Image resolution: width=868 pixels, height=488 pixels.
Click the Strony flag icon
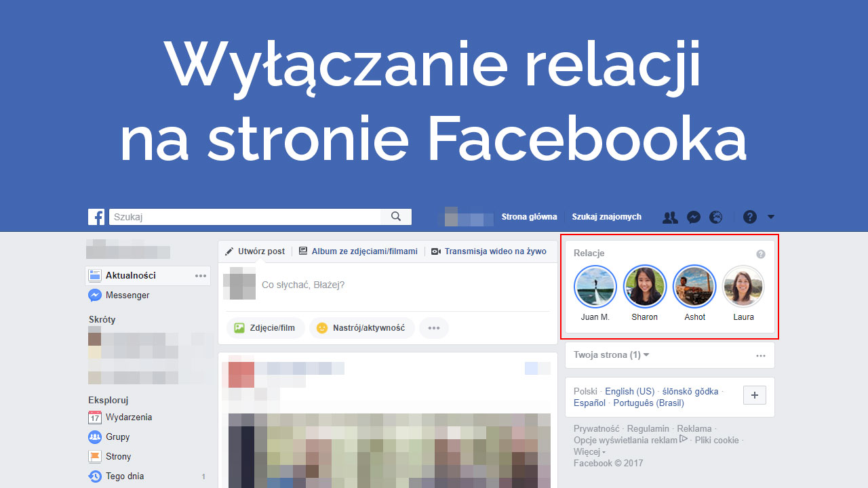(x=95, y=457)
